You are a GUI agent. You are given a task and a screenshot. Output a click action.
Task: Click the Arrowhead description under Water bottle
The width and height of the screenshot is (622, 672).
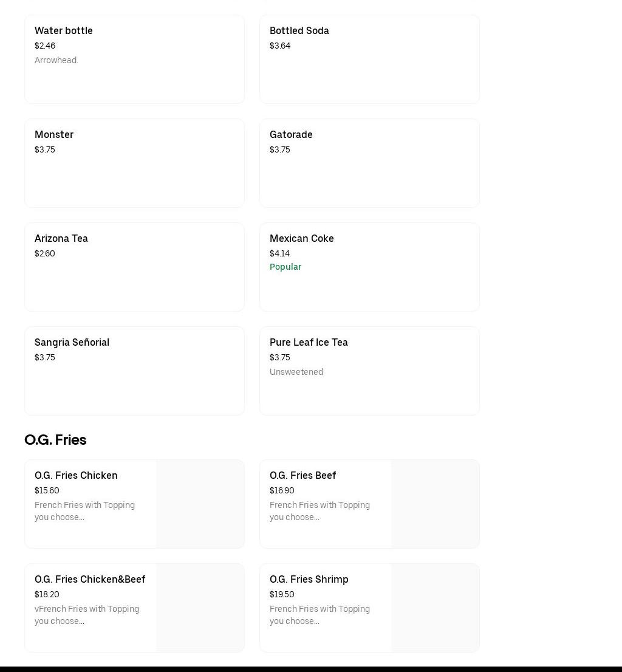(x=56, y=60)
